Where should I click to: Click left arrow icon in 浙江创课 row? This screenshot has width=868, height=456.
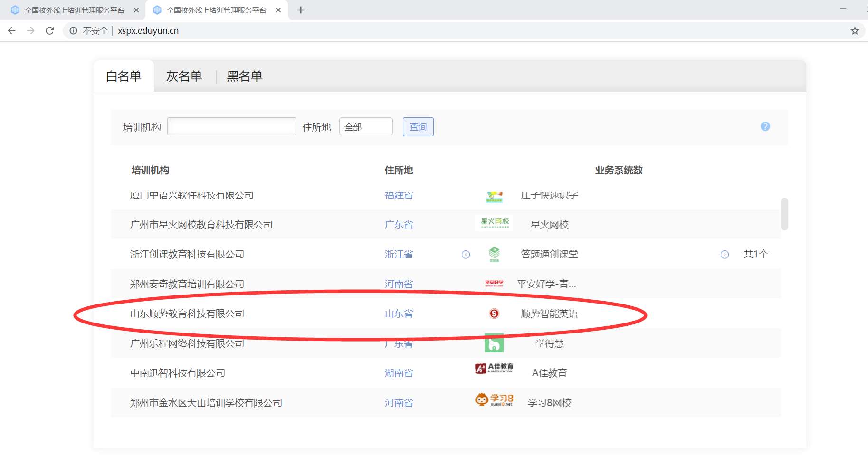(466, 255)
